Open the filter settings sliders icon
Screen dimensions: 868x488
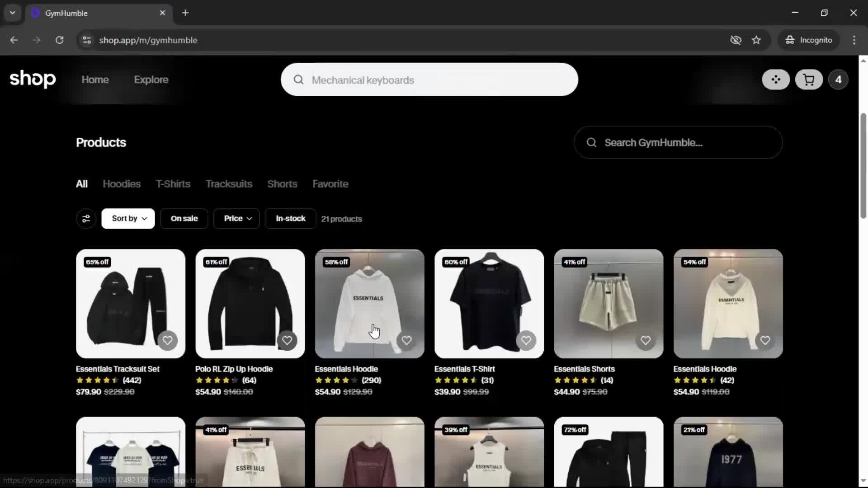[86, 219]
